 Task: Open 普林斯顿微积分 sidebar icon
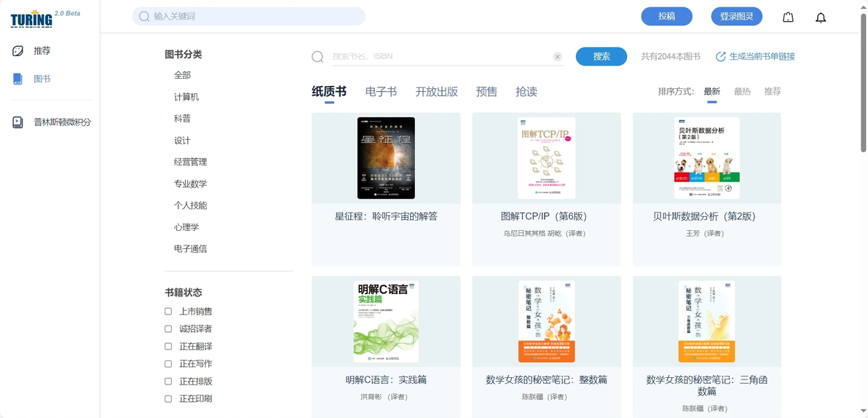point(17,122)
